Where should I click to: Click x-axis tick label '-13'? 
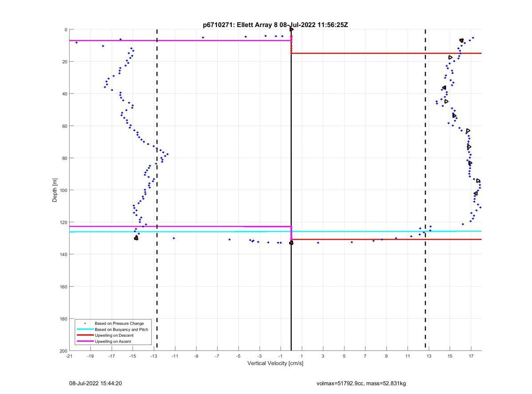click(154, 356)
